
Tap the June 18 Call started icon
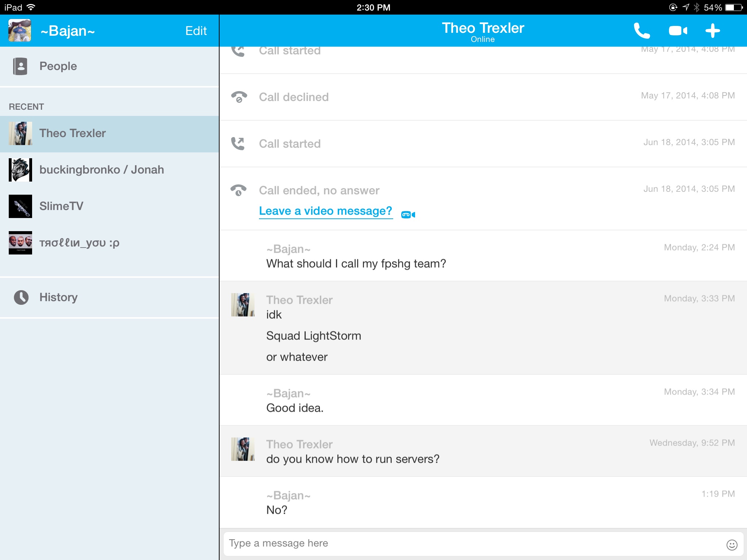tap(238, 144)
